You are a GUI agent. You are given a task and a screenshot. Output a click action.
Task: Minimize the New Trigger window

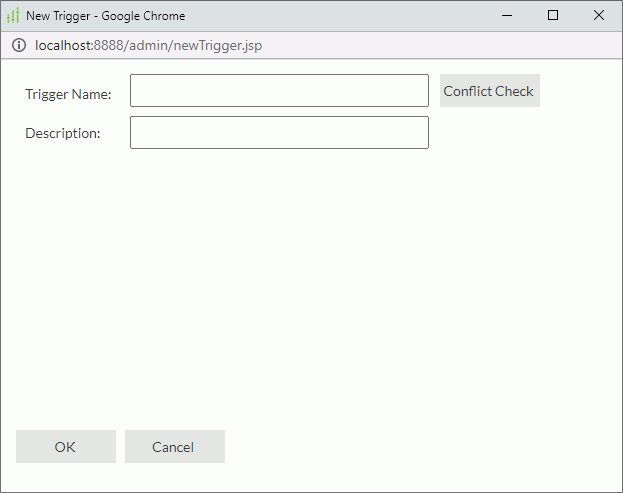click(x=507, y=16)
